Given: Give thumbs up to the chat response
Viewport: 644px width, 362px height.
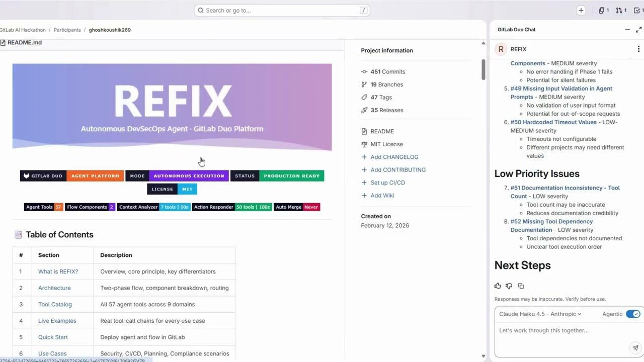Looking at the screenshot, I should [498, 286].
